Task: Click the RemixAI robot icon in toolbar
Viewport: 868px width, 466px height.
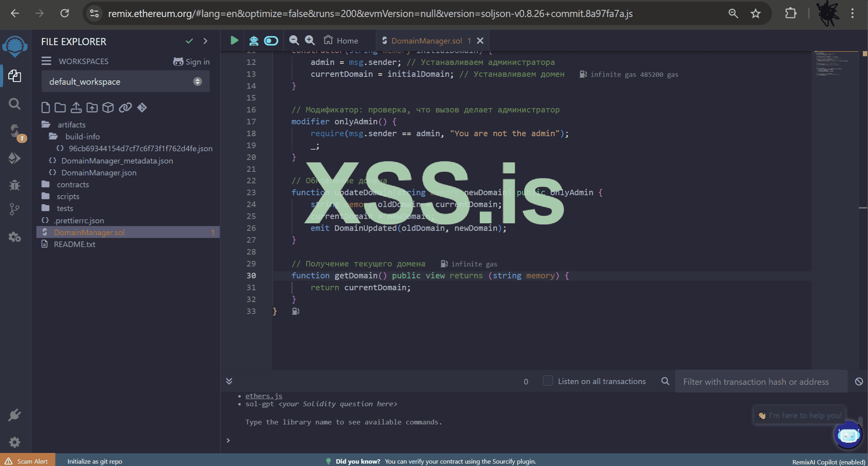Action: tap(254, 40)
